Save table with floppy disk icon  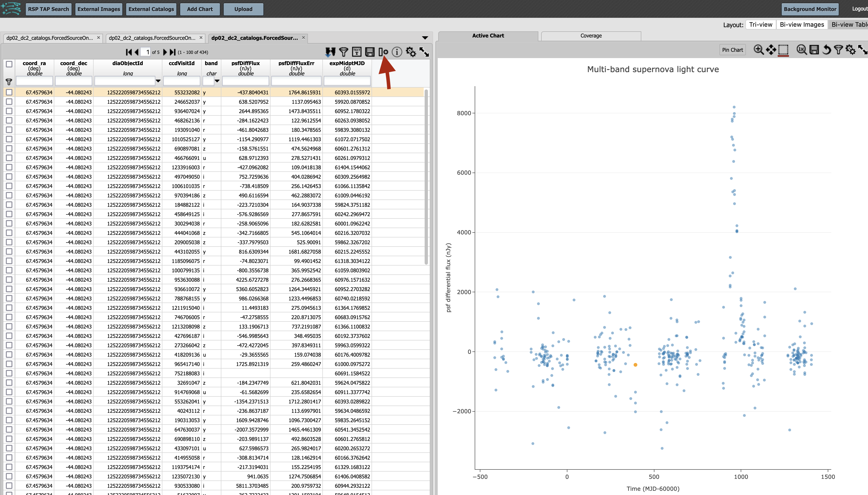click(369, 52)
